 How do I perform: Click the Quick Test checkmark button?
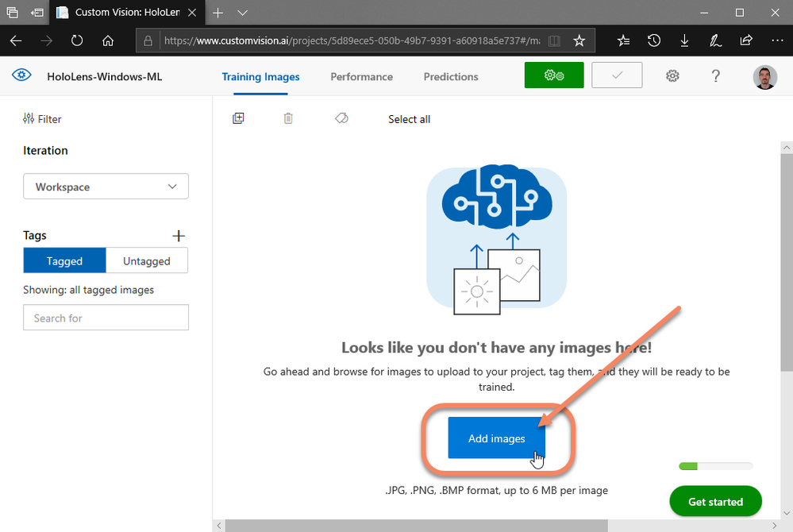[617, 75]
